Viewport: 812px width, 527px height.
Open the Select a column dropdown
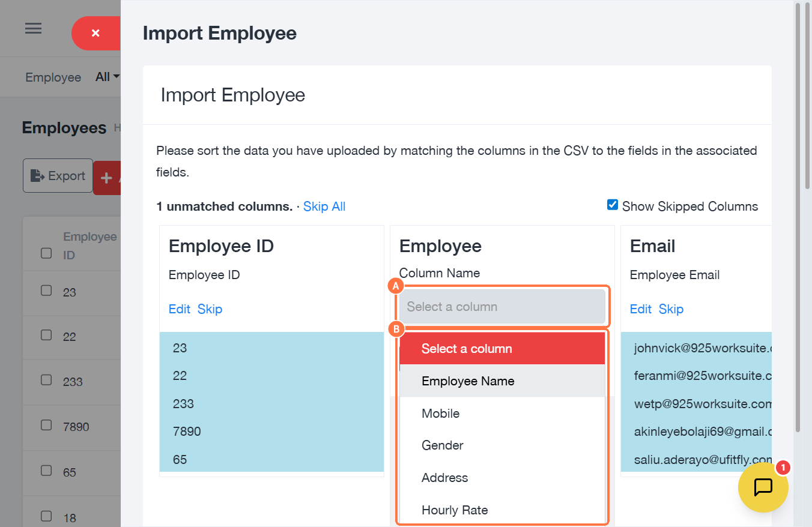click(x=503, y=307)
